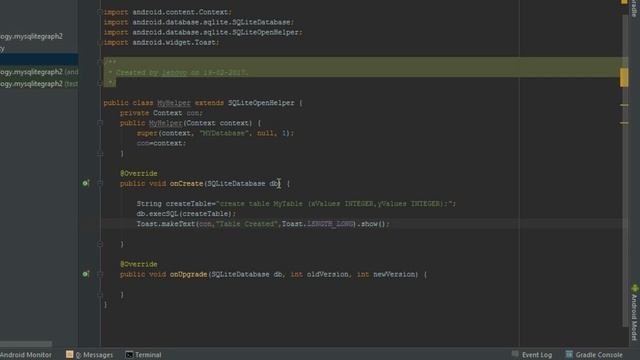Select the highlighted row in the project tree
This screenshot has height=360, width=640.
[39, 59]
